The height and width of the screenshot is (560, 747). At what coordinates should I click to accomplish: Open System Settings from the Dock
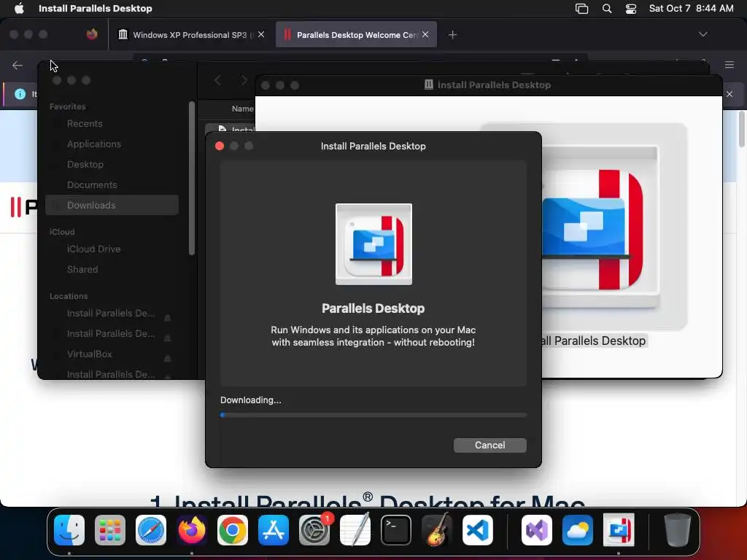click(314, 530)
